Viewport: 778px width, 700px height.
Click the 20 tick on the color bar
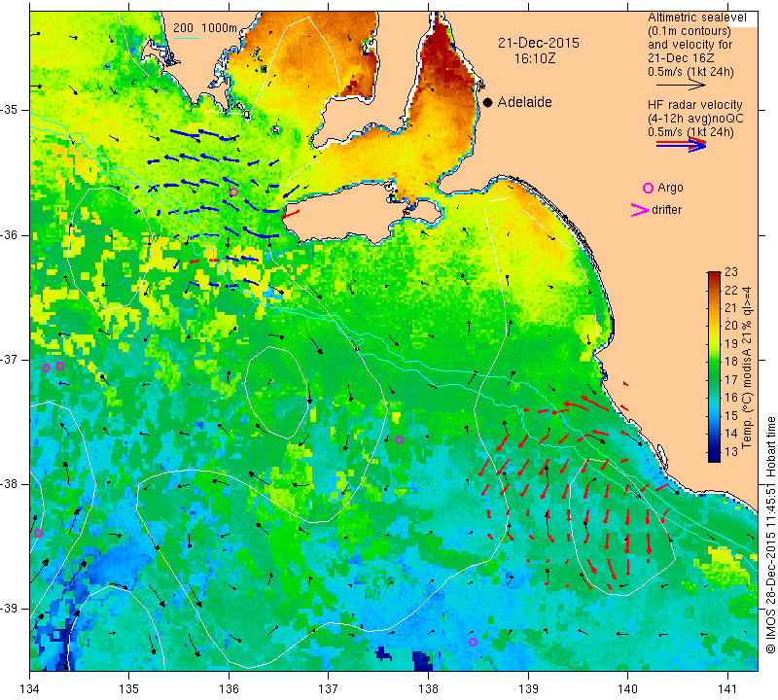(x=731, y=326)
